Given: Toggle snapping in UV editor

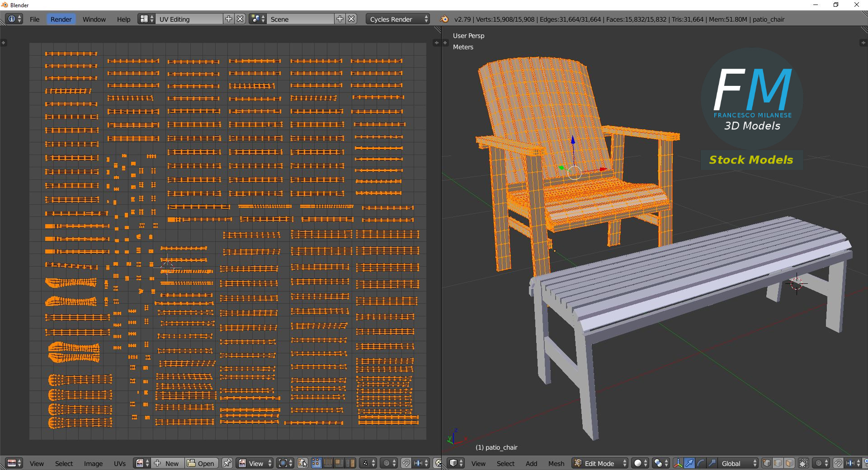Looking at the screenshot, I should [x=406, y=463].
